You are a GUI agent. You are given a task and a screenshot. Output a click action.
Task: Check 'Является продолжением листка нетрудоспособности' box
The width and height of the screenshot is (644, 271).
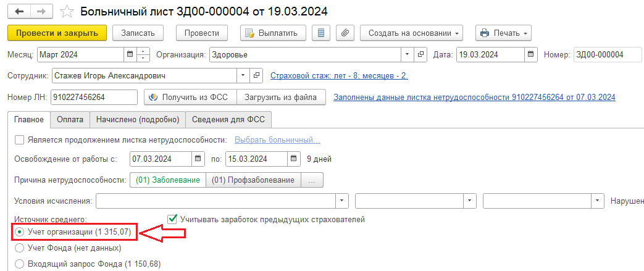tap(19, 140)
